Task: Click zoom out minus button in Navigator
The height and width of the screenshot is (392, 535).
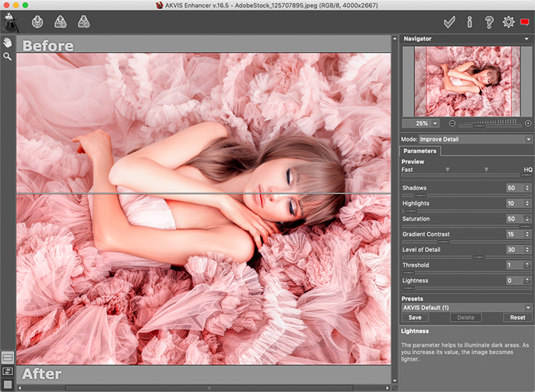Action: (x=452, y=123)
